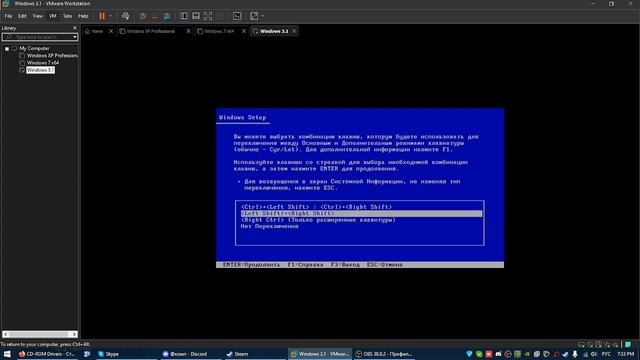This screenshot has height=360, width=640.
Task: Select My Computer in the Library tree
Action: tap(34, 48)
